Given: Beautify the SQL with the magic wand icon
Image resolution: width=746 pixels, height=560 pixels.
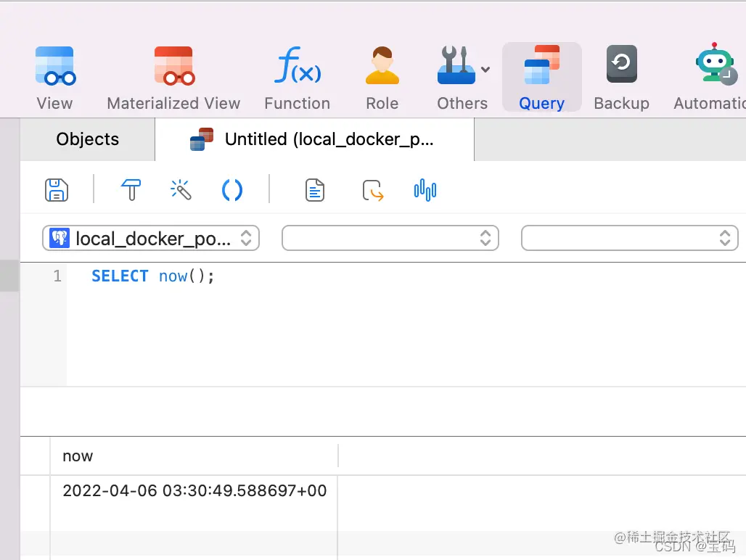Looking at the screenshot, I should click(181, 189).
